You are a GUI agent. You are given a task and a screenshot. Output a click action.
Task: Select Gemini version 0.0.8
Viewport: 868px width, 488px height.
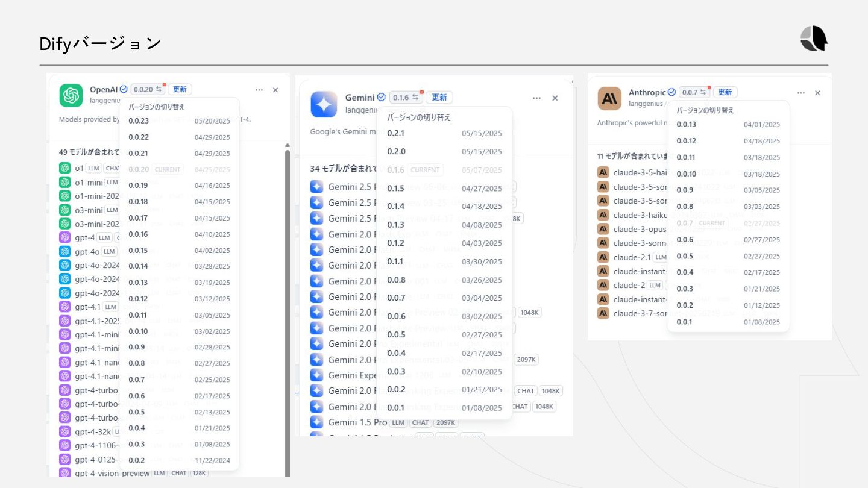(444, 280)
